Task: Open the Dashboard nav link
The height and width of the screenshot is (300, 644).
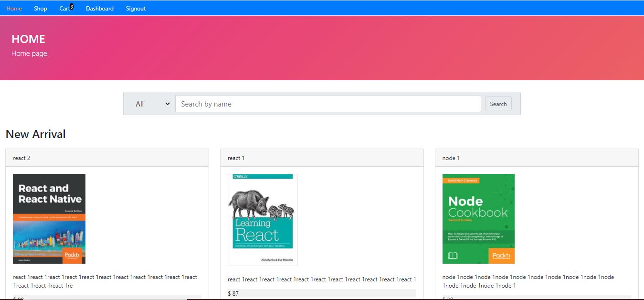Action: (100, 9)
